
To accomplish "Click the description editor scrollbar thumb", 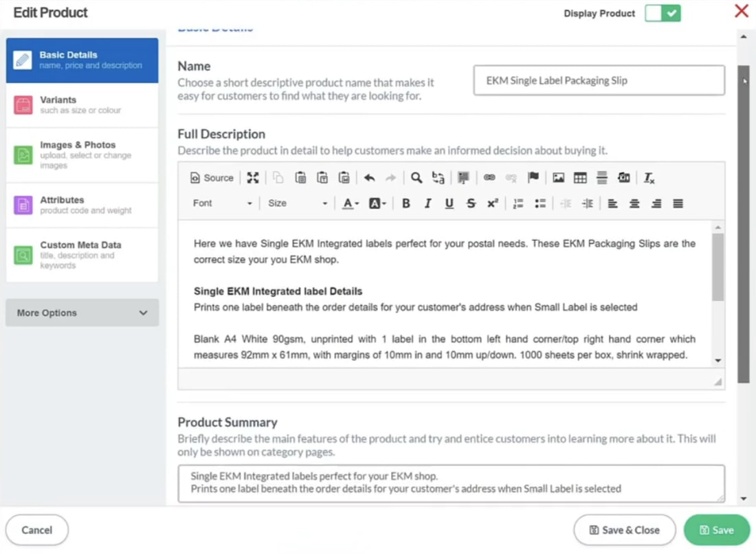I will (x=718, y=267).
